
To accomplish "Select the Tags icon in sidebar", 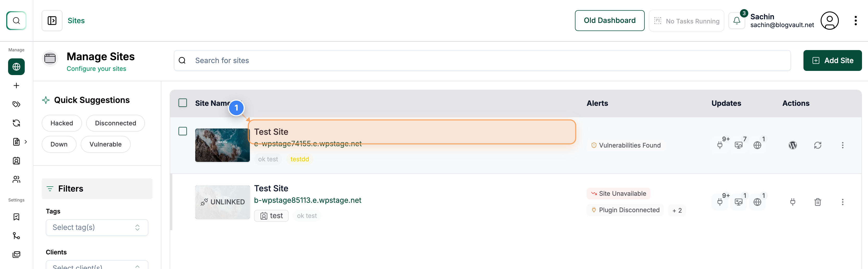I will point(16,104).
